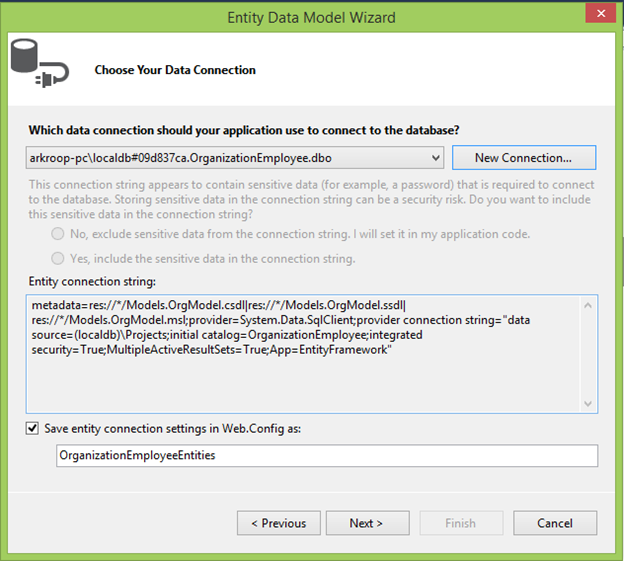Click the database plug icon in the header
This screenshot has width=624, height=561.
39,63
